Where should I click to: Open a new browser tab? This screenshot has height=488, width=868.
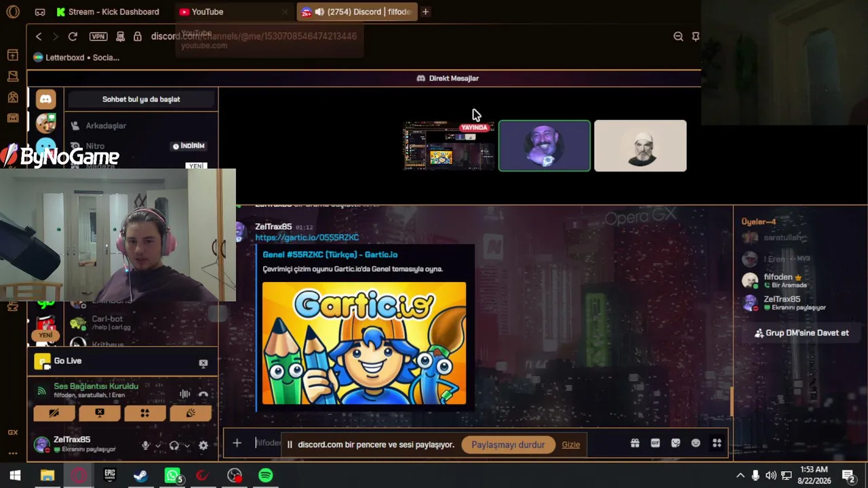(x=425, y=12)
